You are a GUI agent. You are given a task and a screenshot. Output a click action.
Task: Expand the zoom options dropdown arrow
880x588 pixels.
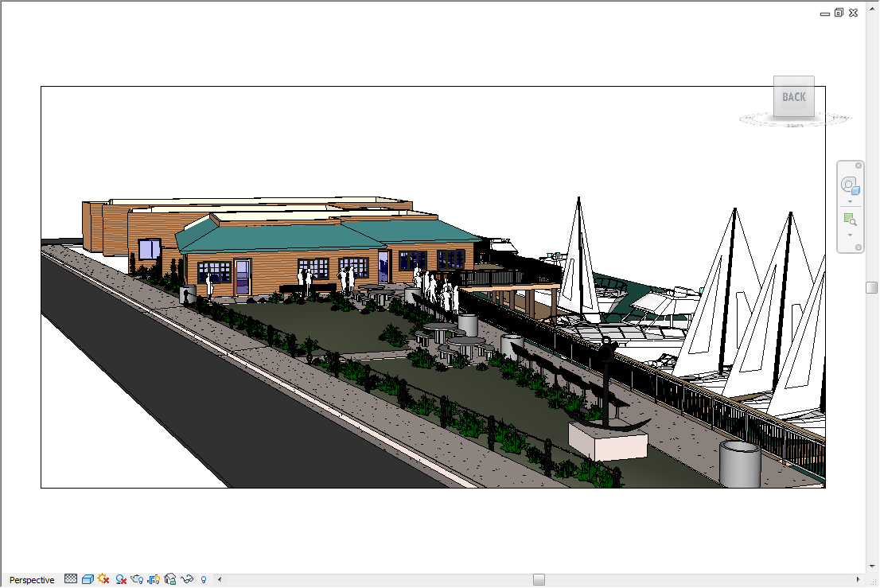[850, 235]
